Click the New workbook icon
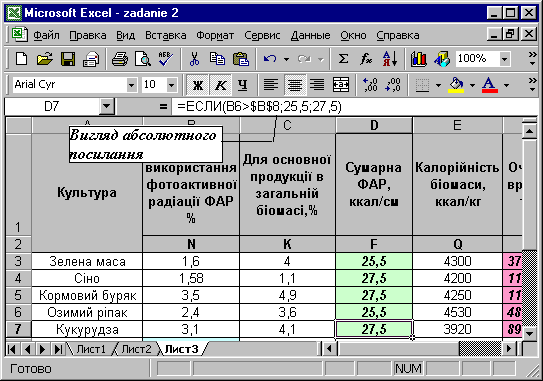 21,59
